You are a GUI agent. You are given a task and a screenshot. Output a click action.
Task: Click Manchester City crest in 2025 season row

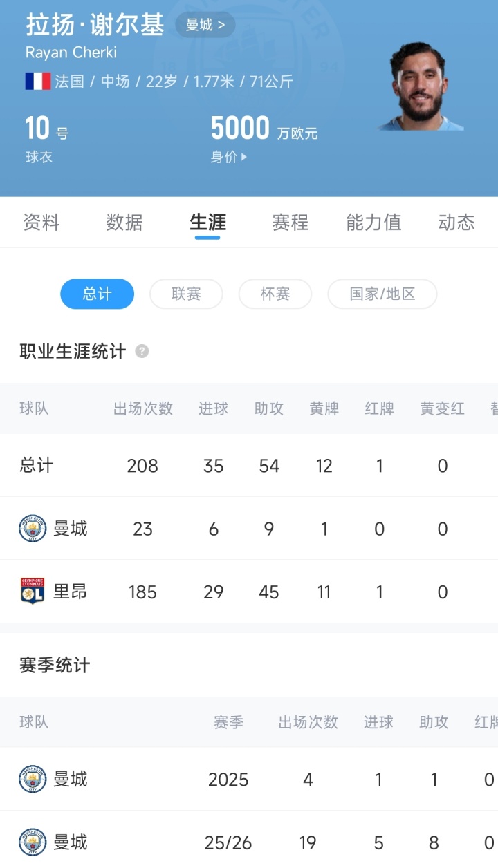tap(33, 780)
